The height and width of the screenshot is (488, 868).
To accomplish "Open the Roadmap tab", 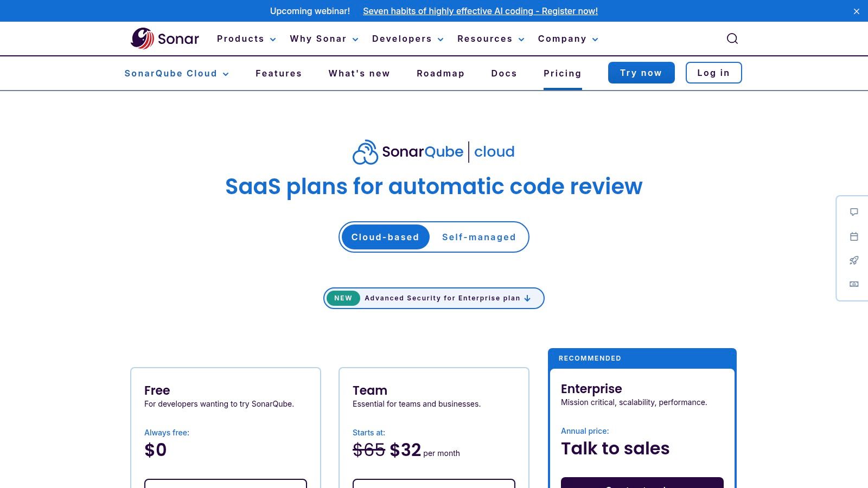I will (x=441, y=74).
